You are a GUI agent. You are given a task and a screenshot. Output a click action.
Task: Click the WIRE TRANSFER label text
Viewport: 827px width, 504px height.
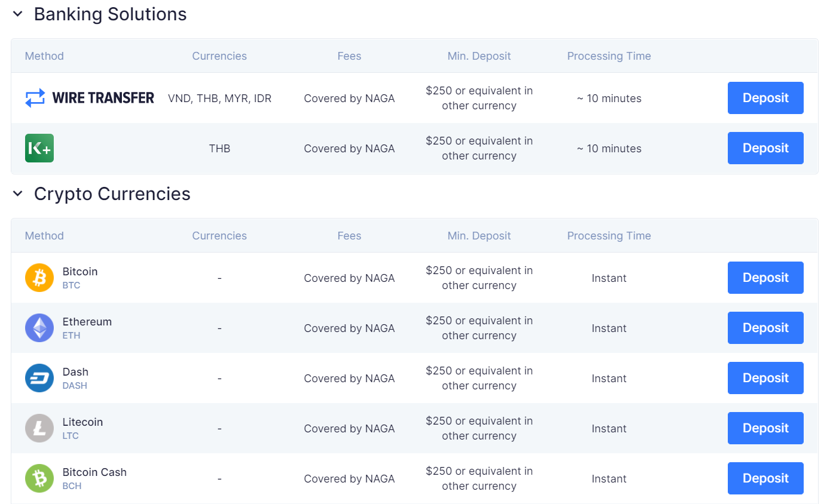pos(103,98)
